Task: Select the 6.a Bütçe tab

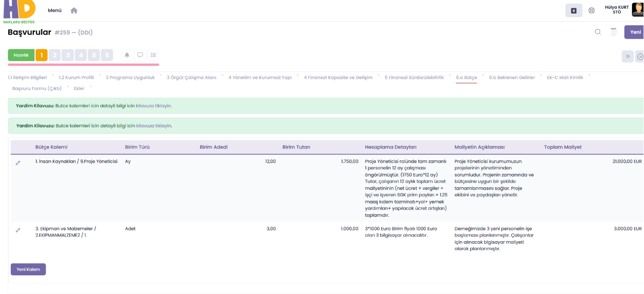Action: click(x=466, y=77)
